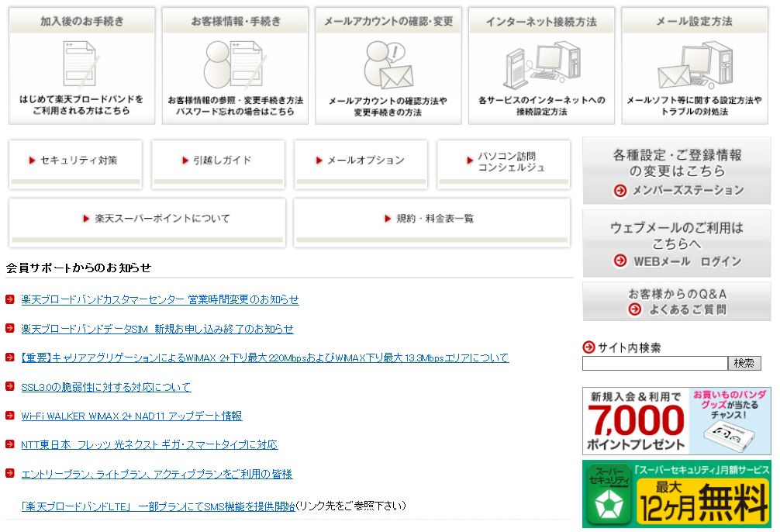This screenshot has width=780, height=532.
Task: Click the red triangle beside 引越しガイド
Action: point(185,161)
